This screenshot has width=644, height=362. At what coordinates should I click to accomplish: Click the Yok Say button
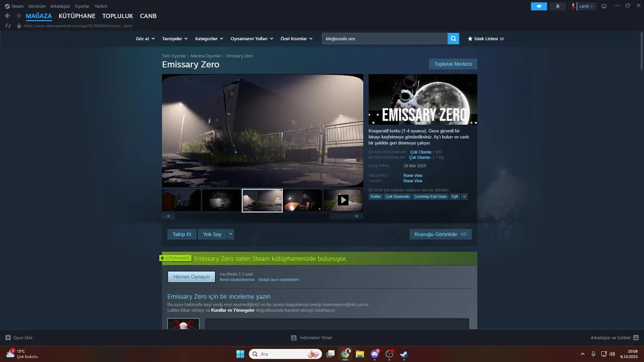tap(212, 234)
